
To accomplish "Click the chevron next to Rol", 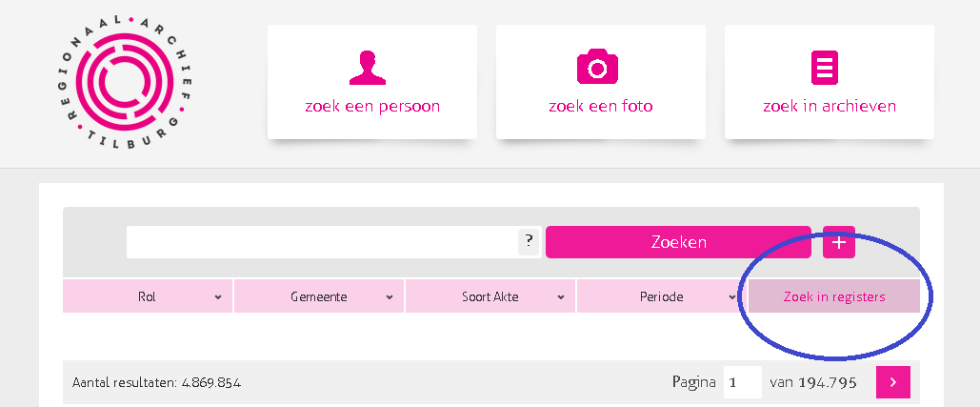I will 218,297.
